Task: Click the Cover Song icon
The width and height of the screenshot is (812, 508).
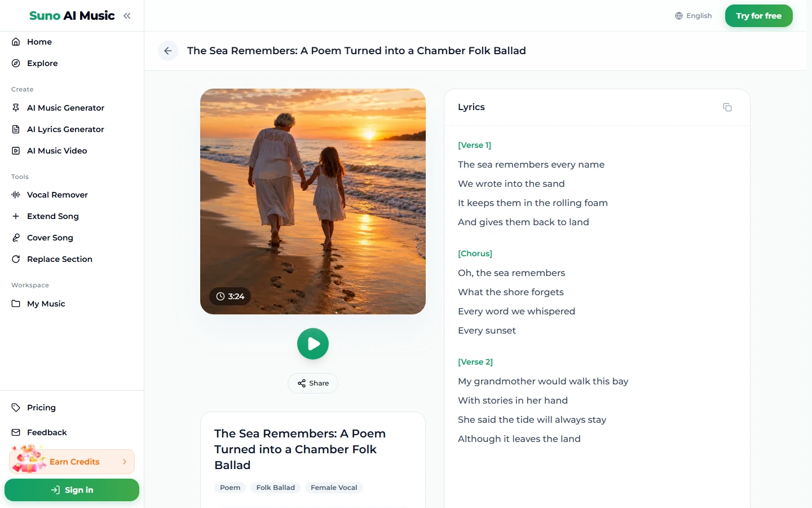Action: tap(16, 238)
